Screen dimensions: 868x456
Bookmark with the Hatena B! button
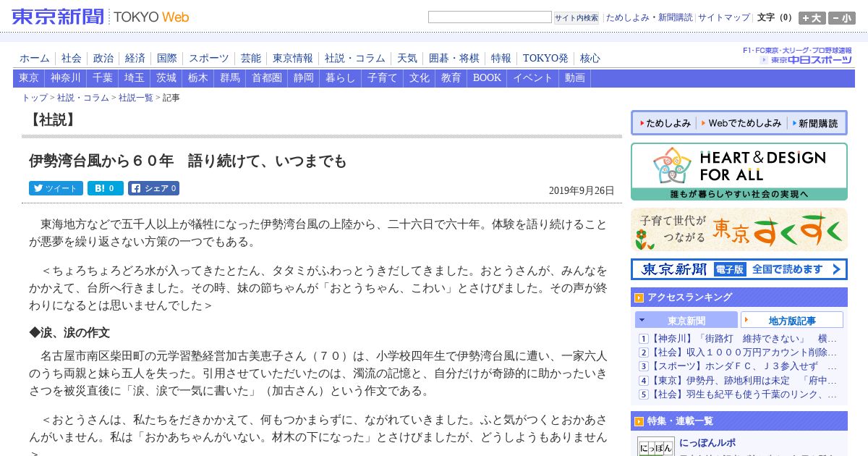click(x=106, y=188)
